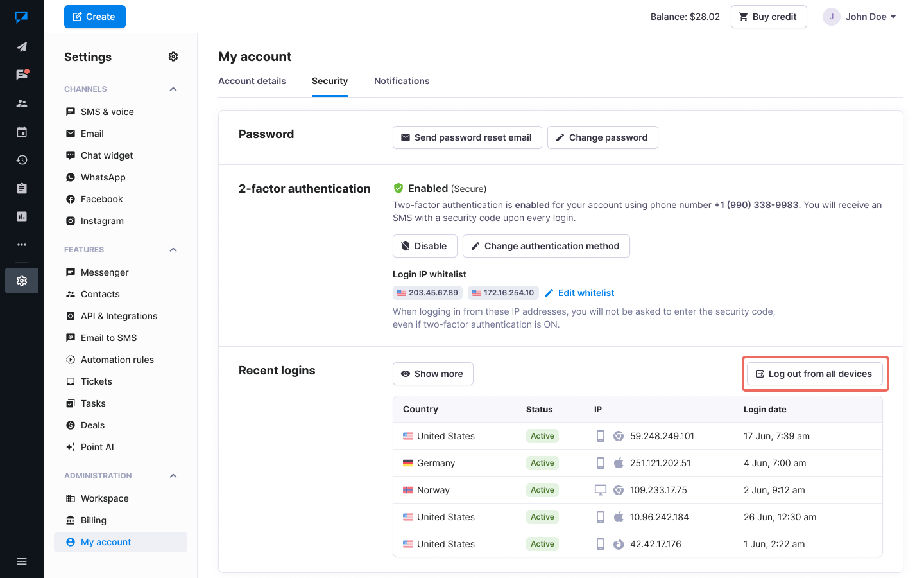This screenshot has height=578, width=924.
Task: Open the contacts people icon in left rail
Action: tap(22, 103)
